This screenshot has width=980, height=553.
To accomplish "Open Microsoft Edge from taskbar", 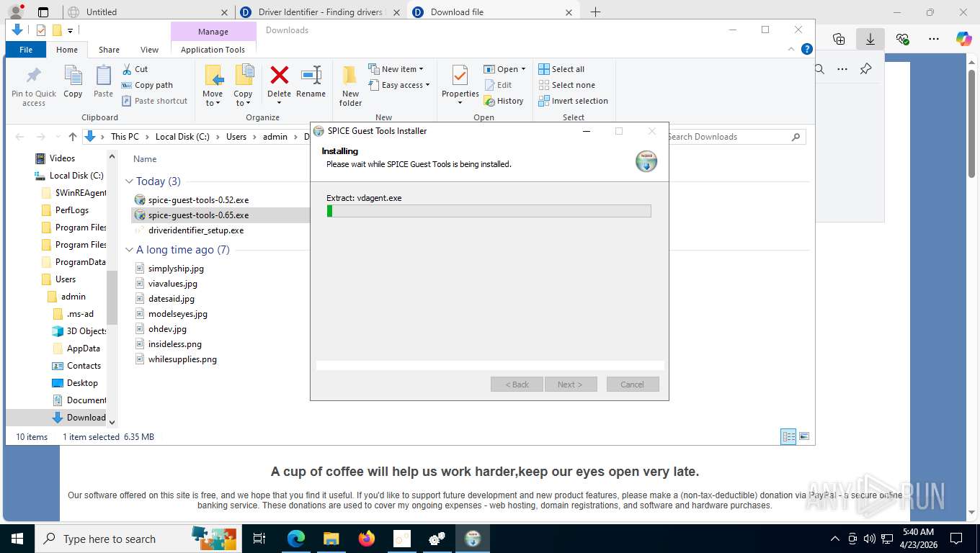I will (x=296, y=539).
